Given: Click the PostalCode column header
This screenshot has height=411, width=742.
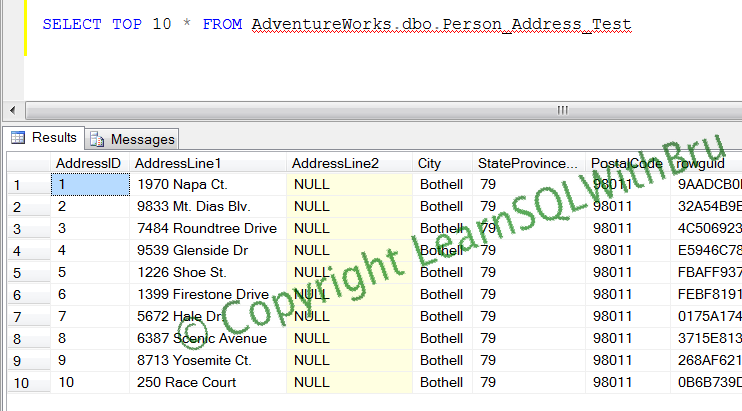Looking at the screenshot, I should click(x=626, y=163).
